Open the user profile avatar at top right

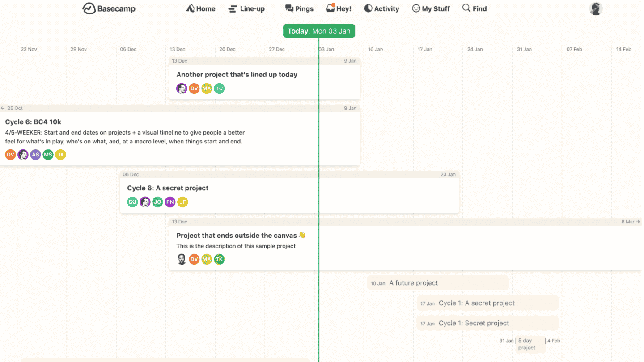596,8
